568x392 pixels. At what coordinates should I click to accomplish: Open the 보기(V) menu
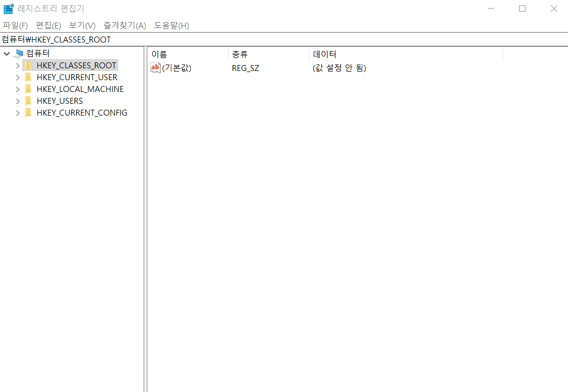[x=82, y=25]
